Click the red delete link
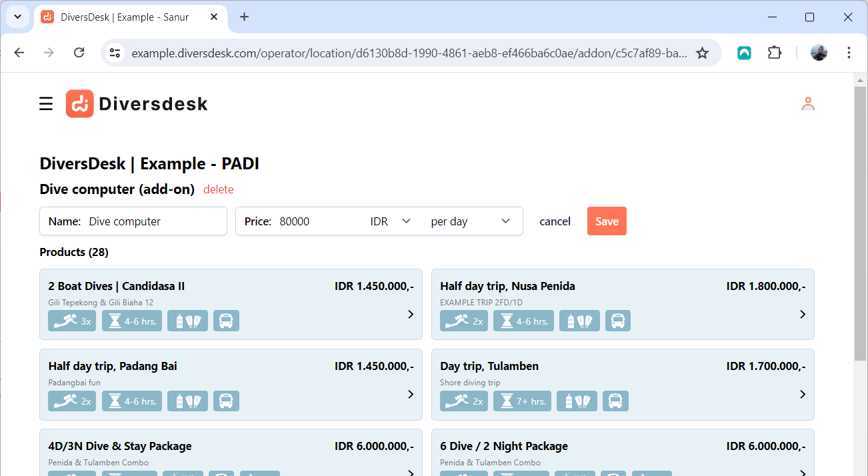868x476 pixels. tap(219, 189)
